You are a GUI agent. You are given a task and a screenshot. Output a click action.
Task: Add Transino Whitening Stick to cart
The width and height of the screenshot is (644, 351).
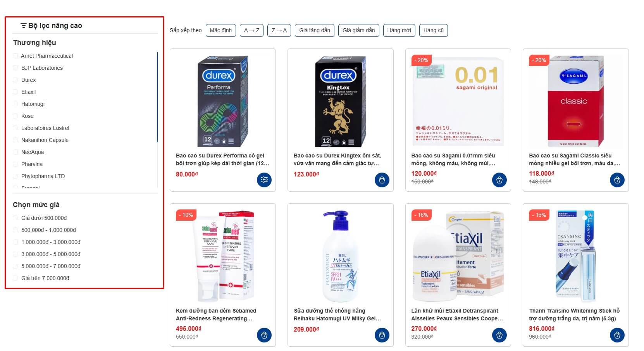click(x=617, y=335)
